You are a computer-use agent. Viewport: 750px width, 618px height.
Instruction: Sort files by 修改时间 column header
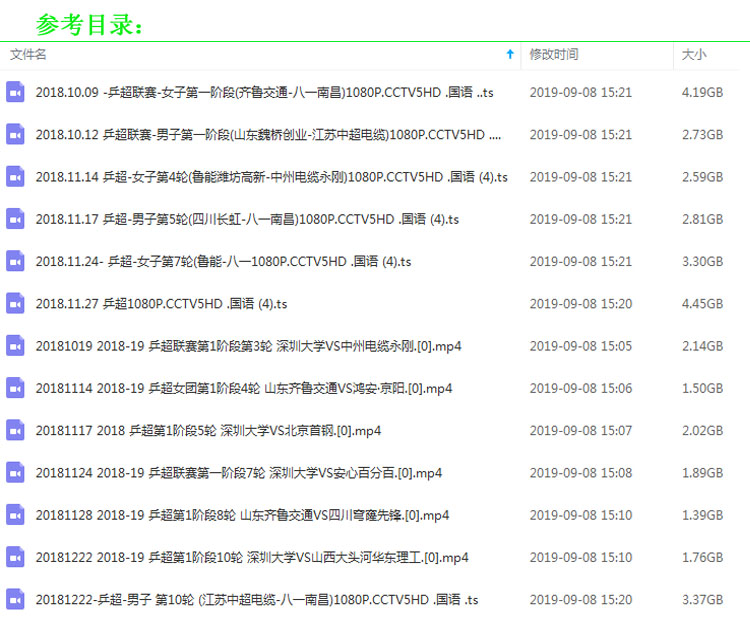point(554,54)
